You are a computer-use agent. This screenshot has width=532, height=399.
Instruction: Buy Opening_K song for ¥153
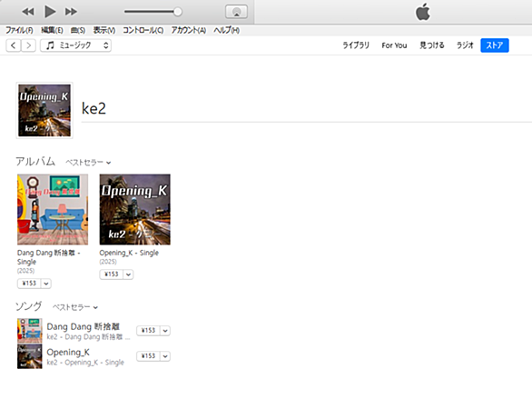tap(148, 356)
